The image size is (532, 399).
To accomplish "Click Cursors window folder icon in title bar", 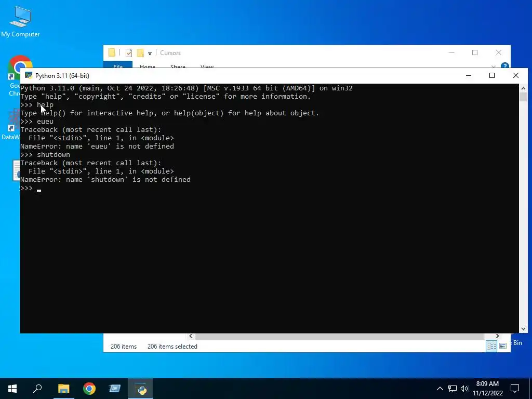I will tap(112, 52).
